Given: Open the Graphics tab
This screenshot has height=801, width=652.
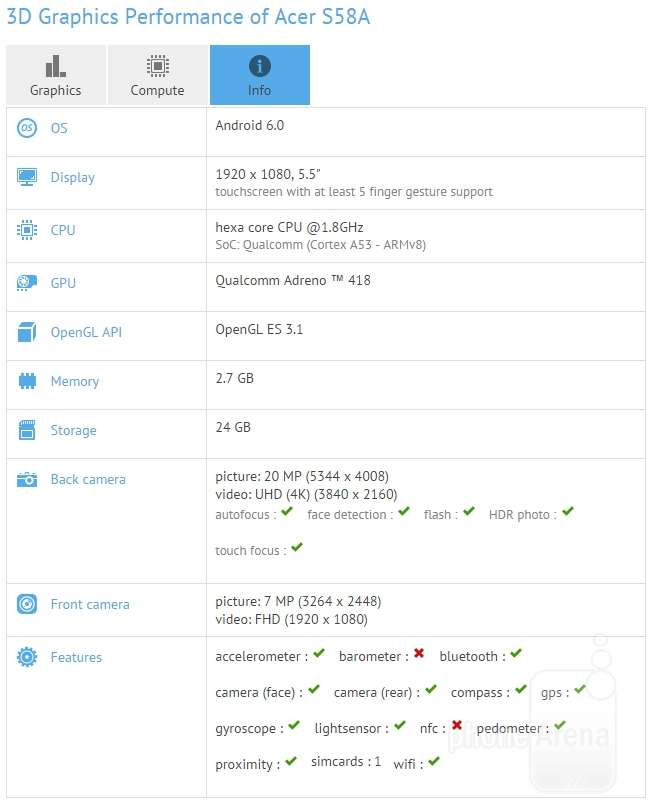Looking at the screenshot, I should pos(56,75).
